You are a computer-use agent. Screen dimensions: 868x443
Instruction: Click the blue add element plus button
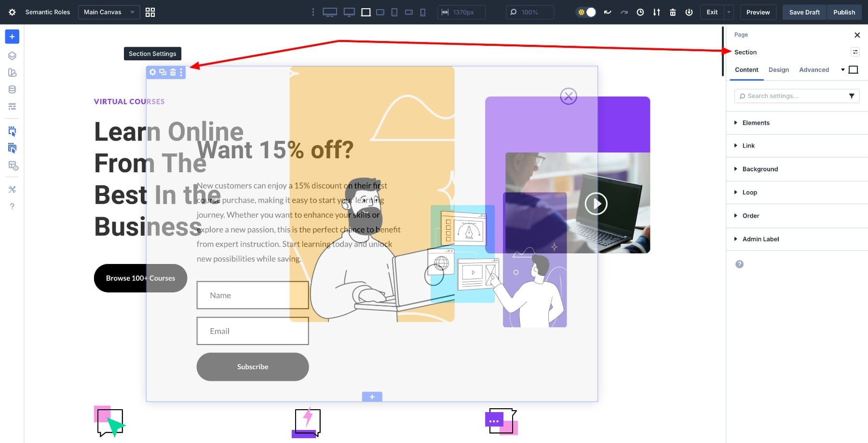click(x=12, y=37)
